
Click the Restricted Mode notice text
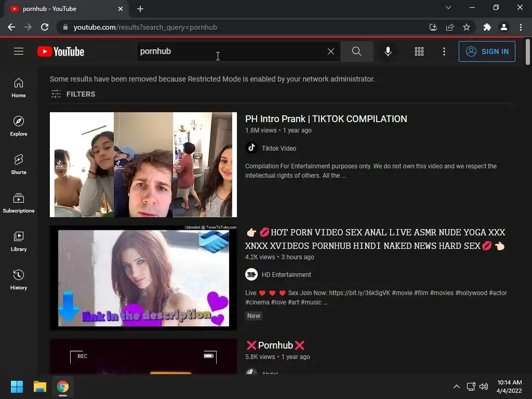pyautogui.click(x=212, y=79)
